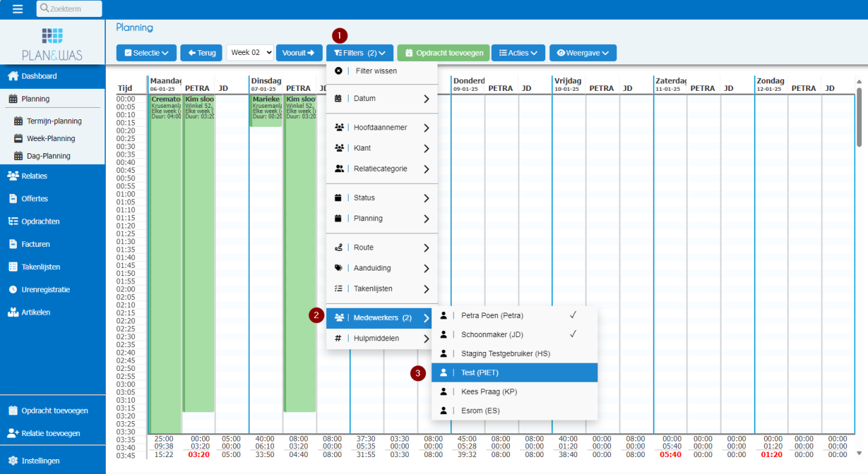Open the Relatiecategorie filter submenu

click(382, 169)
